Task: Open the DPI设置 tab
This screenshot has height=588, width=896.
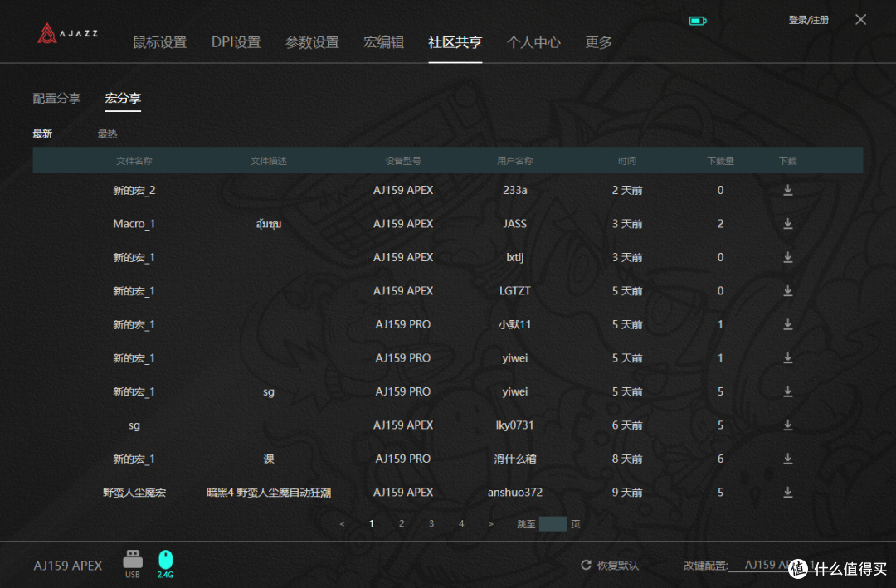Action: click(236, 42)
